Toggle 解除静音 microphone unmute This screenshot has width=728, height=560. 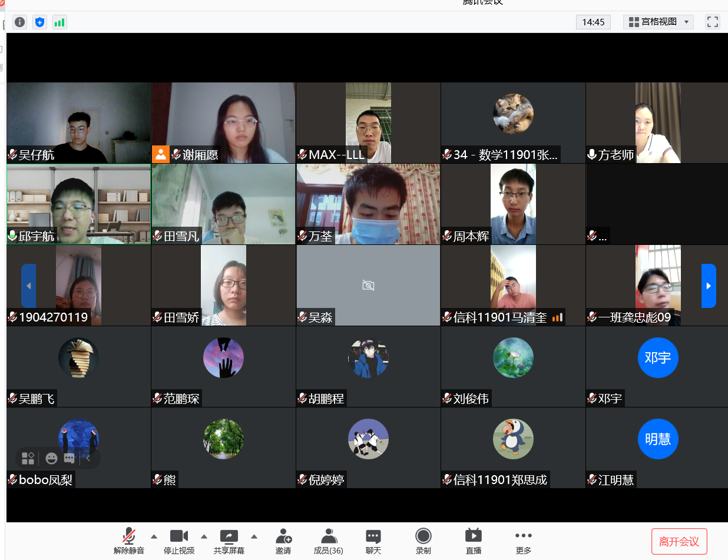tap(129, 541)
